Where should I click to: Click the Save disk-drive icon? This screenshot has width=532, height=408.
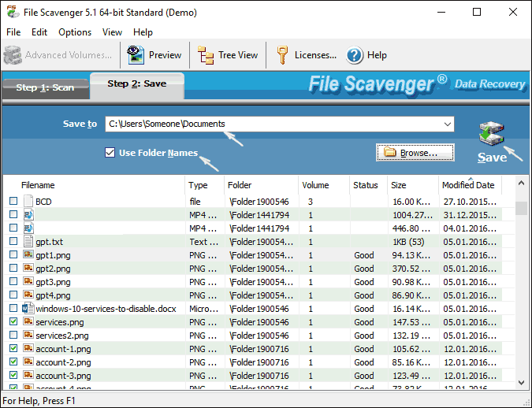492,134
